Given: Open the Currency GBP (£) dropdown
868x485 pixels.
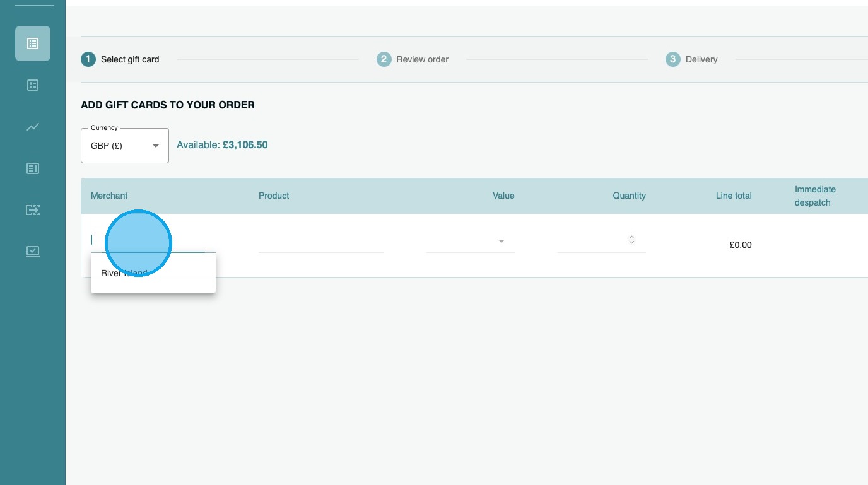Looking at the screenshot, I should click(x=125, y=146).
